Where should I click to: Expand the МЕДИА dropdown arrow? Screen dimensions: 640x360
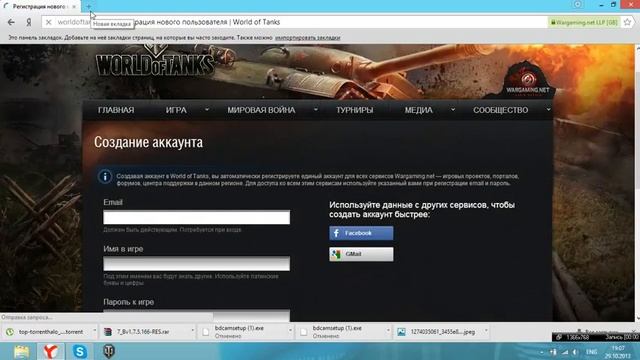pos(453,109)
